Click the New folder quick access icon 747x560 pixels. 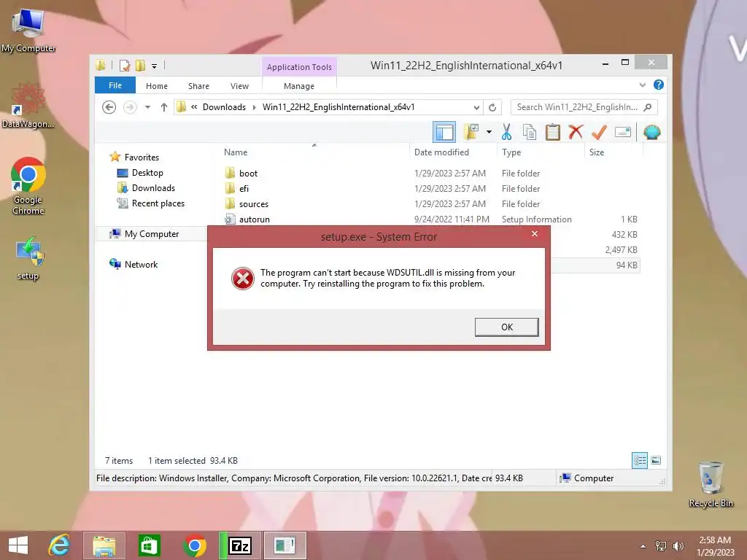pyautogui.click(x=140, y=65)
